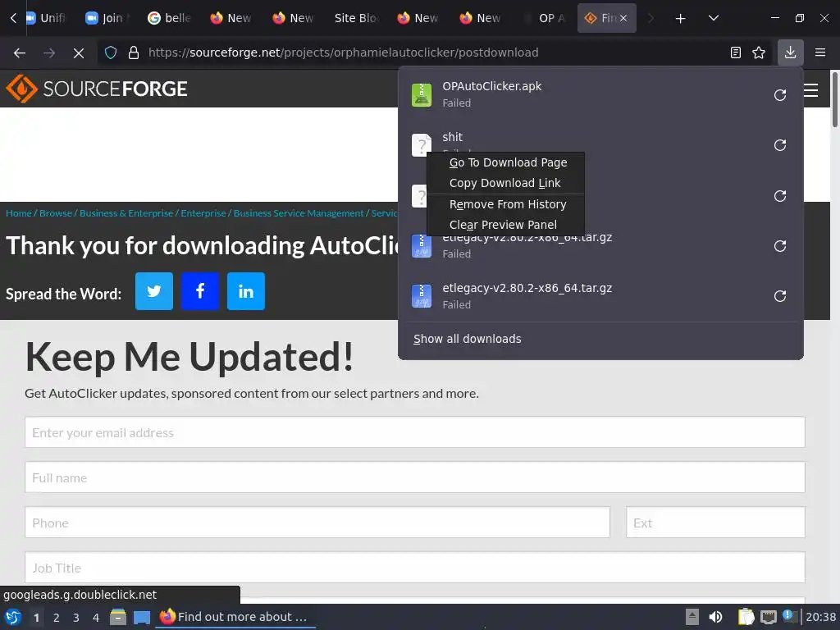Click Show all downloads
Image resolution: width=840 pixels, height=630 pixels.
[x=467, y=339]
